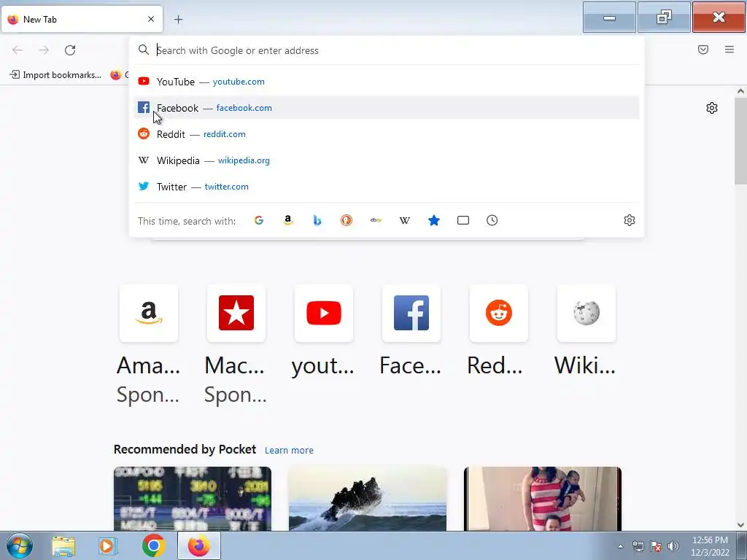
Task: Choose Twitter twitter.com suggestion
Action: click(387, 186)
